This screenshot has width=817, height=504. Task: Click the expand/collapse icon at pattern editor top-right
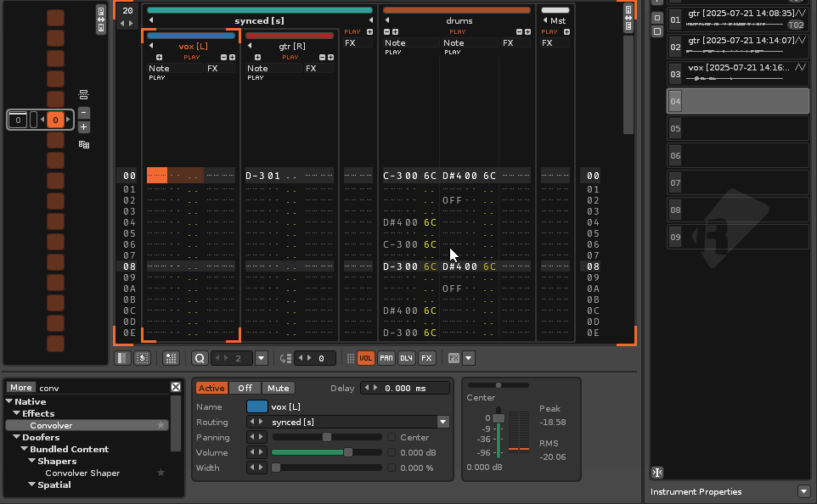click(628, 18)
